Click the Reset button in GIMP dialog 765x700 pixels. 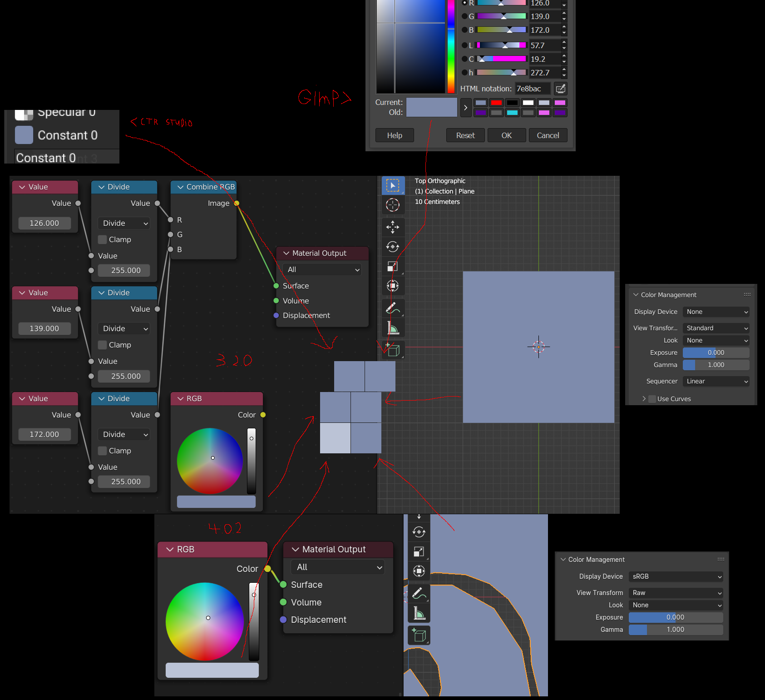click(465, 135)
